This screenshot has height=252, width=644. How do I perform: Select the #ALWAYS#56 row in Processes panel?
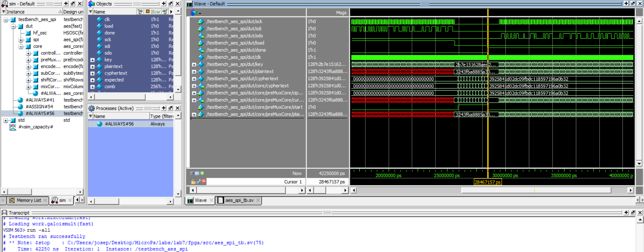(x=131, y=124)
